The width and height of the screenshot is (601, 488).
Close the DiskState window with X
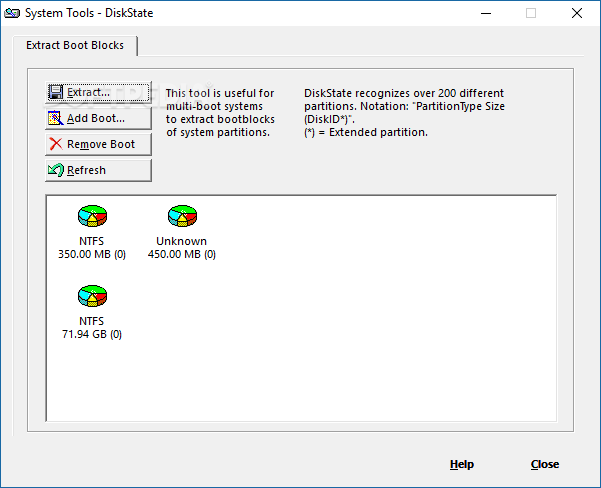[x=577, y=13]
